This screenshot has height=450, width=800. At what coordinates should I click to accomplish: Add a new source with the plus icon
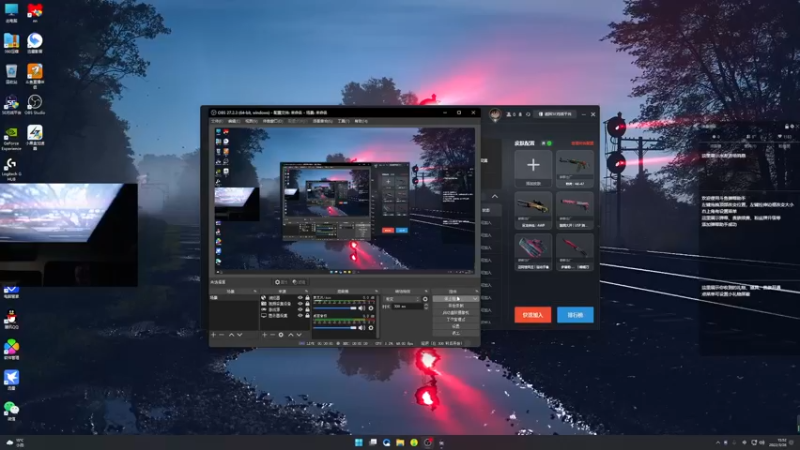point(264,335)
